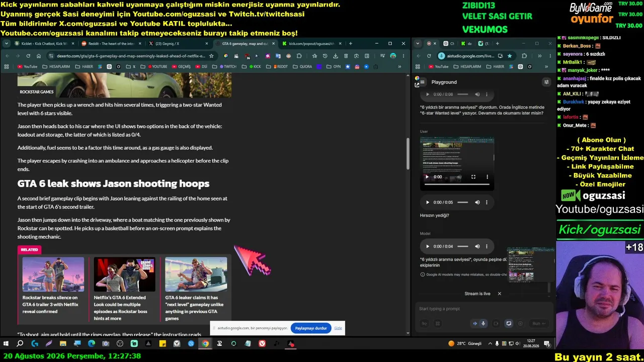This screenshot has height=362, width=644.
Task: Toggle screen sharing in AI Studio prompt bar
Action: tap(509, 324)
